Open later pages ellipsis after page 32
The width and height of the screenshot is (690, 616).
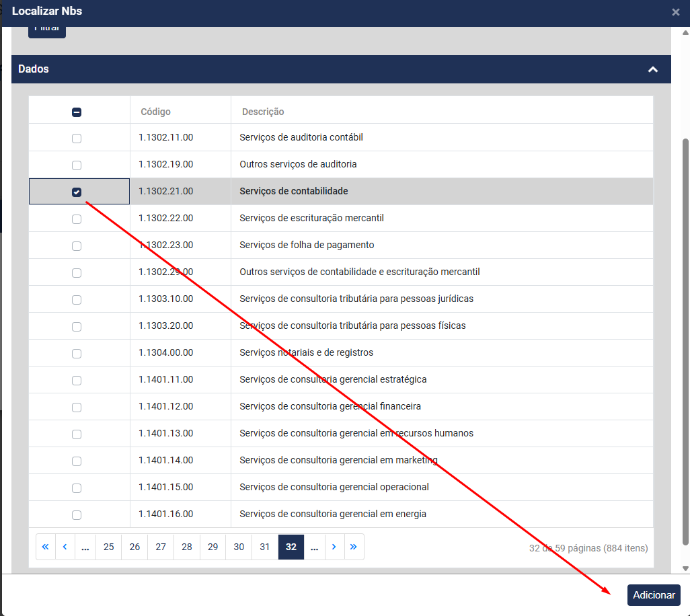[x=314, y=547]
